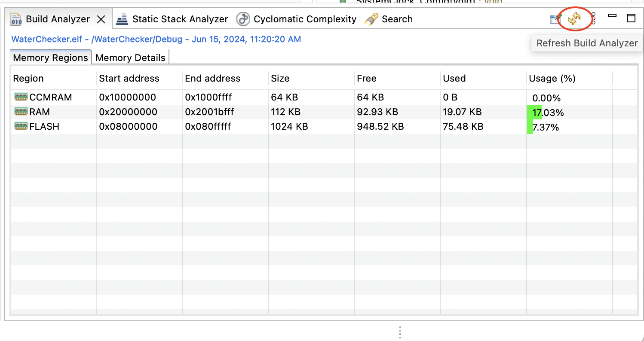
Task: Show the Memory Details tab
Action: [x=130, y=58]
